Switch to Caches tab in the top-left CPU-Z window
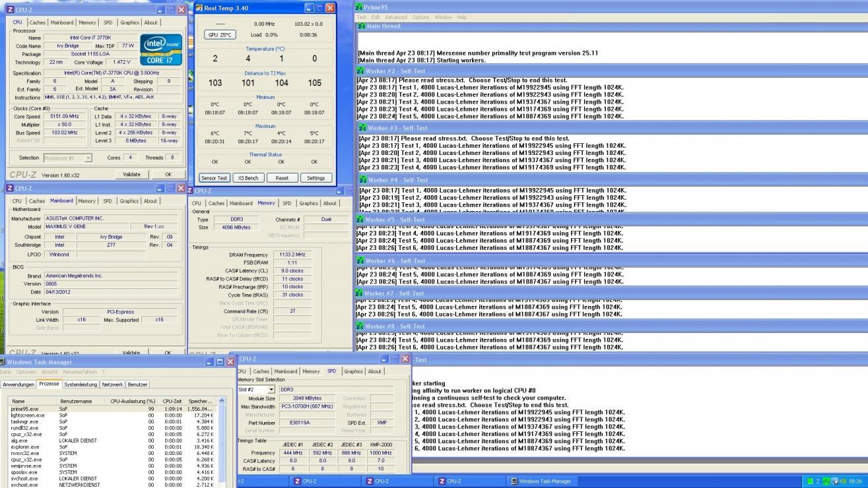Image resolution: width=868 pixels, height=488 pixels. click(x=38, y=22)
